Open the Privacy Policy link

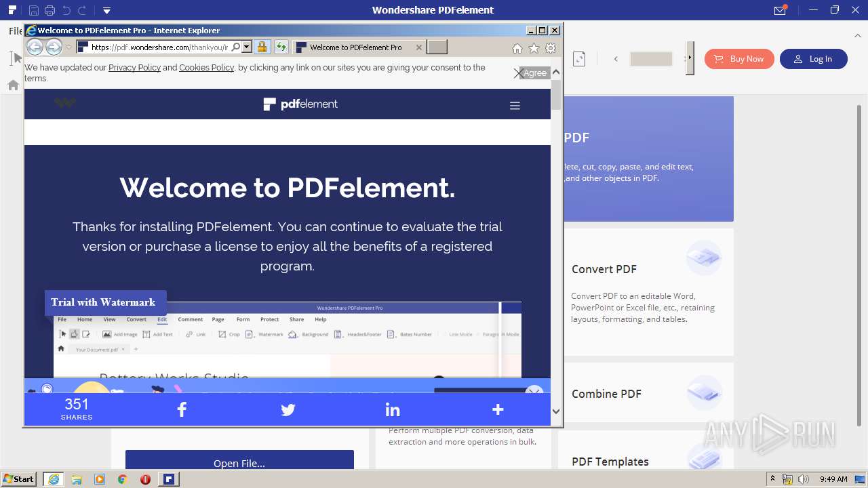(x=134, y=68)
